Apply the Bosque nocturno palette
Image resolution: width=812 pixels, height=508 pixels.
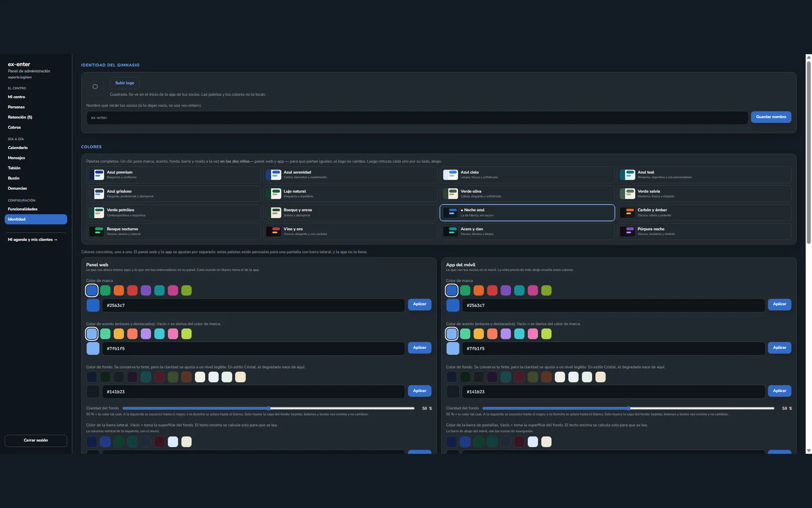[x=174, y=232]
